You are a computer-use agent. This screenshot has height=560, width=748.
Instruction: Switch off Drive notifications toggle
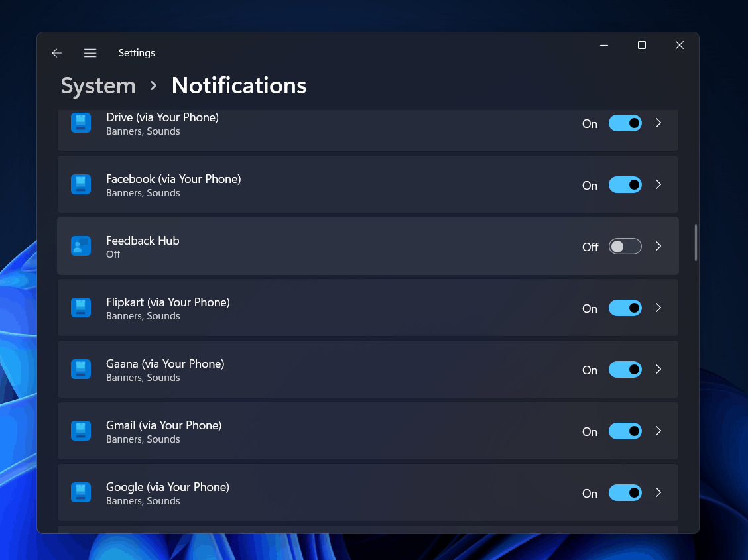tap(625, 123)
